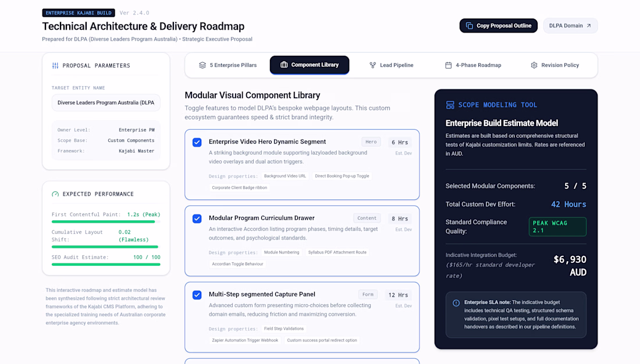
Task: Click the Kajabi Master framework value
Action: point(136,151)
